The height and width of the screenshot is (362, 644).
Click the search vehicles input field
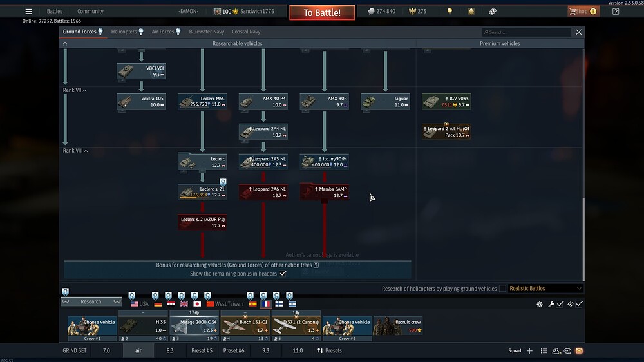click(528, 32)
